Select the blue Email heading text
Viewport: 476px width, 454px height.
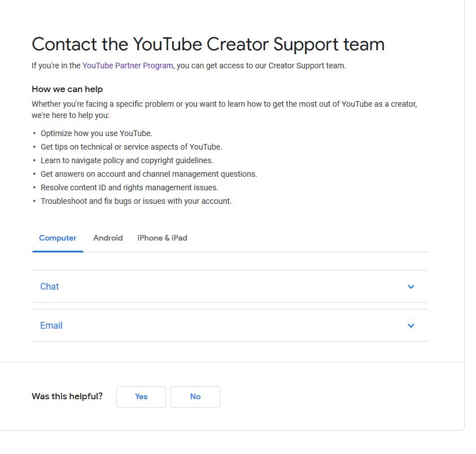(51, 325)
